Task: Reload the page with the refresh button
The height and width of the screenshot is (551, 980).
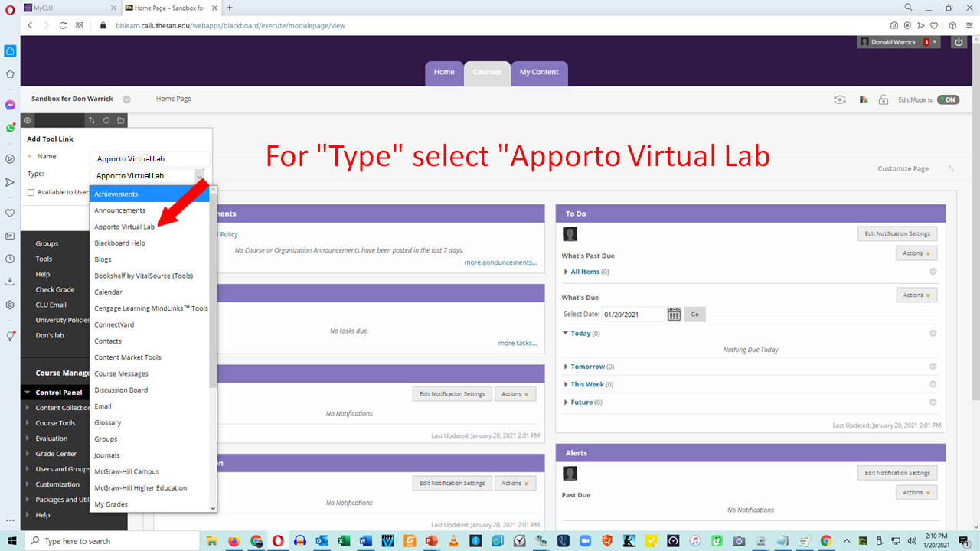Action: coord(64,25)
